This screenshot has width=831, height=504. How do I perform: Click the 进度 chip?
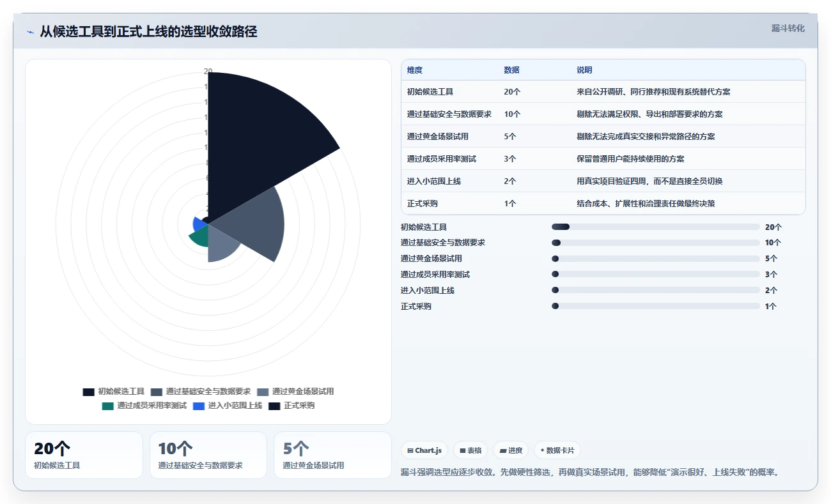click(511, 450)
